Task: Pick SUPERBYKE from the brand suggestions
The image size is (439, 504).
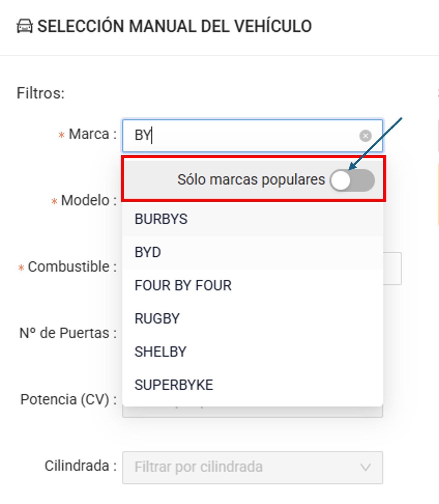Action: [x=252, y=385]
